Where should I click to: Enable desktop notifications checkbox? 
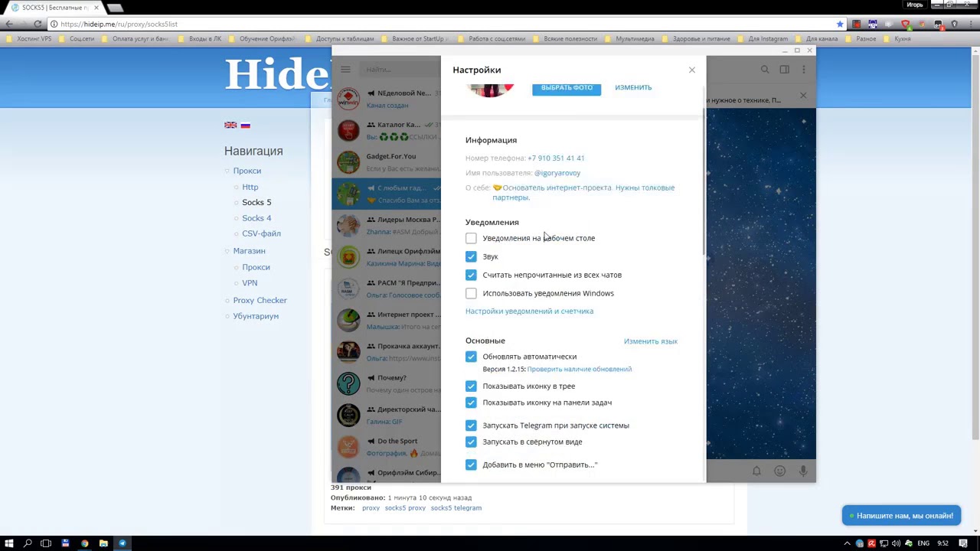coord(471,238)
